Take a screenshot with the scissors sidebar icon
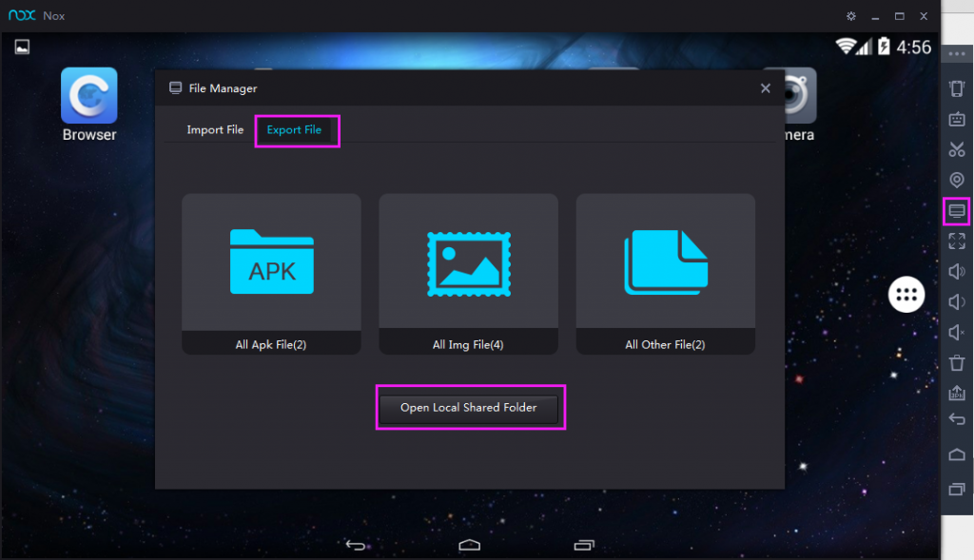This screenshot has width=974, height=560. coord(957,149)
